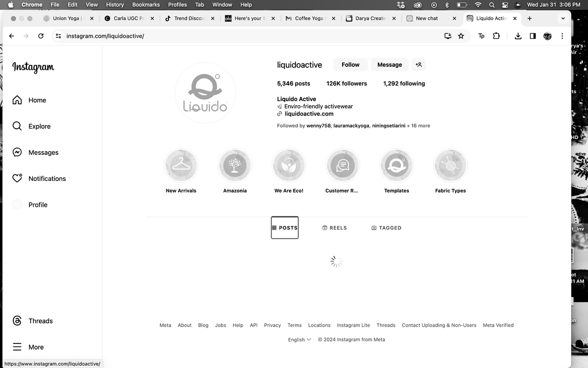Click the liquidoactive.com website link
The height and width of the screenshot is (368, 588).
pos(309,114)
